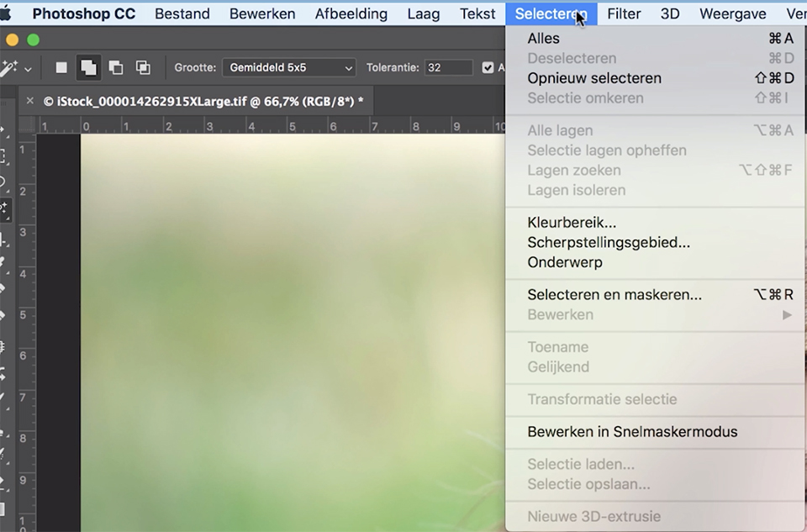The width and height of the screenshot is (807, 532).
Task: Choose Bewerken in Snelmaskermodus
Action: click(655, 432)
